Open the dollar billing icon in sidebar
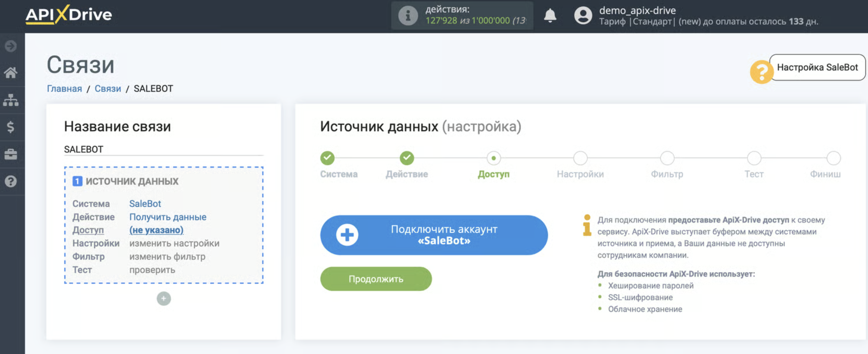Screen dimensions: 868x354 [x=11, y=127]
